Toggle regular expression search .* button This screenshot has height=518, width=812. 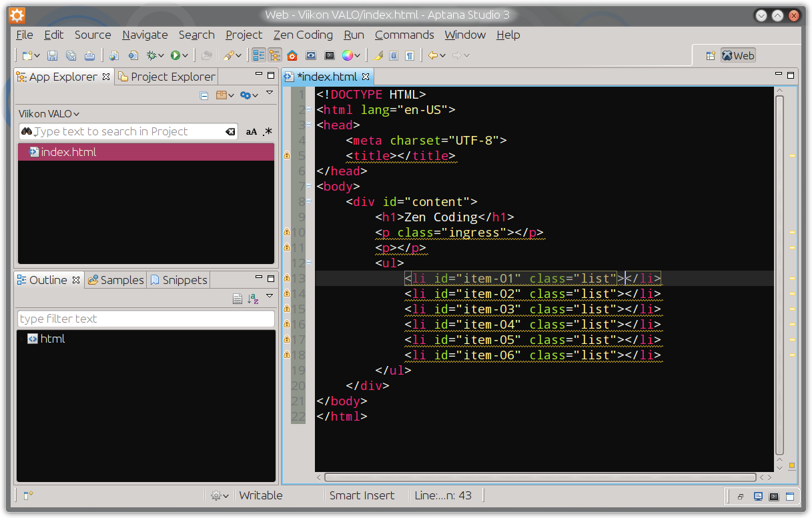pyautogui.click(x=268, y=132)
